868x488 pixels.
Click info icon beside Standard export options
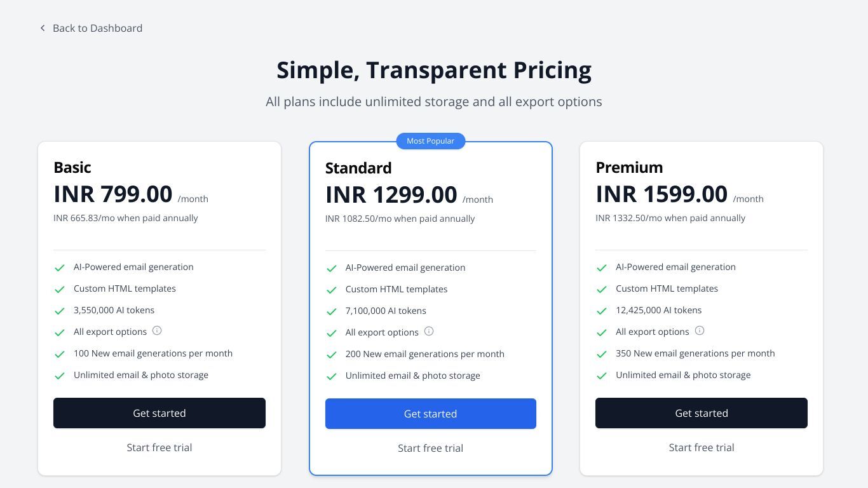click(429, 332)
